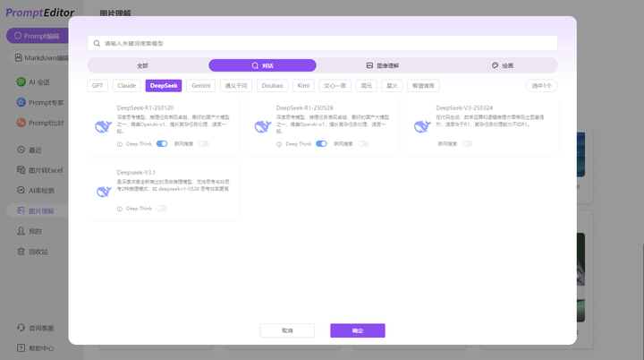This screenshot has width=644, height=360.
Task: Click the Prompt比对 sidebar icon
Action: click(x=21, y=122)
